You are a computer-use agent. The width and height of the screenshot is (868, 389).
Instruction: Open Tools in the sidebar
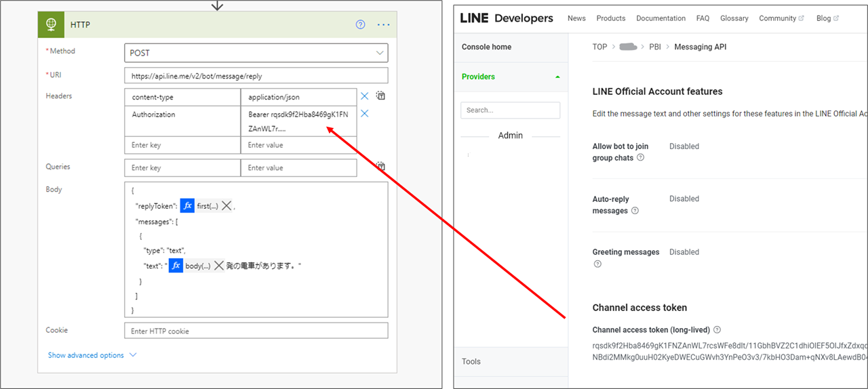pyautogui.click(x=471, y=361)
